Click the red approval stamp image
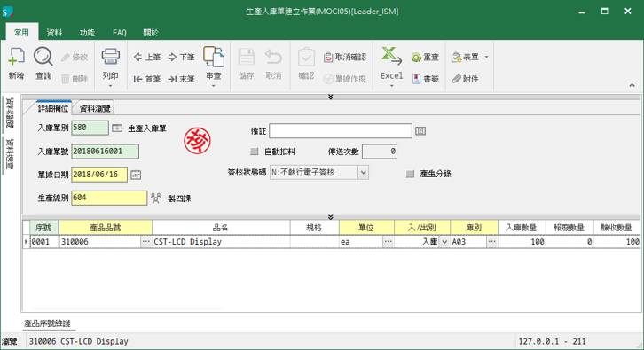 pos(197,141)
